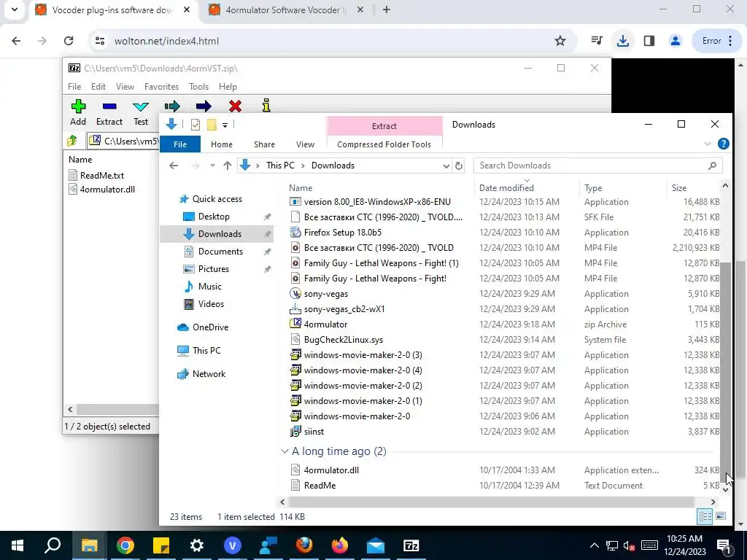Image resolution: width=747 pixels, height=560 pixels.
Task: Open 7-Zip Favorites menu
Action: [x=161, y=87]
